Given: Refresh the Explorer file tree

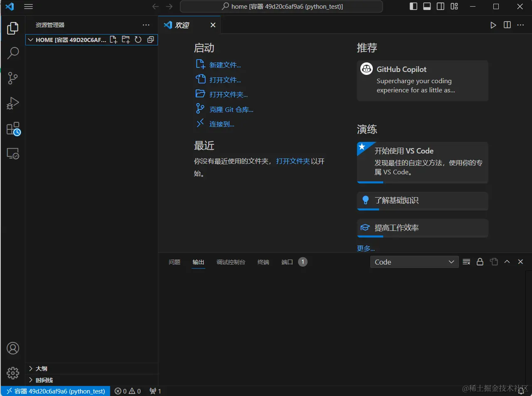Looking at the screenshot, I should pyautogui.click(x=138, y=40).
